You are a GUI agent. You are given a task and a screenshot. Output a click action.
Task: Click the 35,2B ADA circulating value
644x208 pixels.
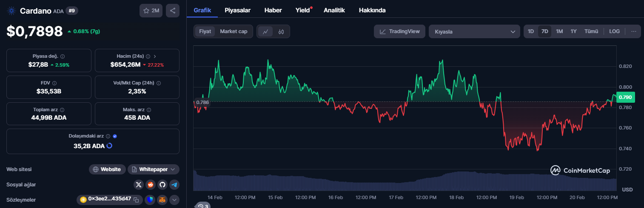[89, 146]
